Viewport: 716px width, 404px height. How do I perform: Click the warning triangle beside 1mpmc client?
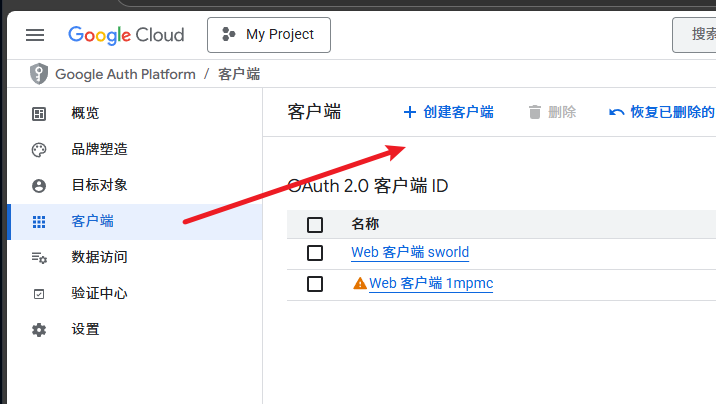(360, 284)
